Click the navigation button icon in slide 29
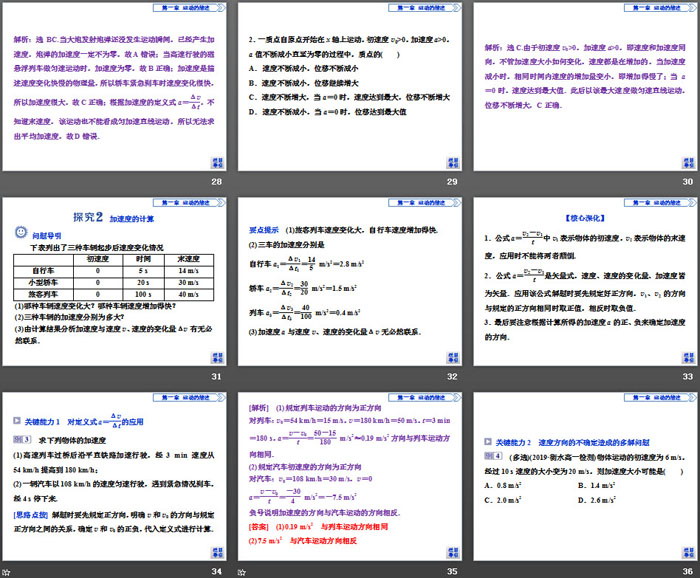Image resolution: width=700 pixels, height=578 pixels. point(453,162)
